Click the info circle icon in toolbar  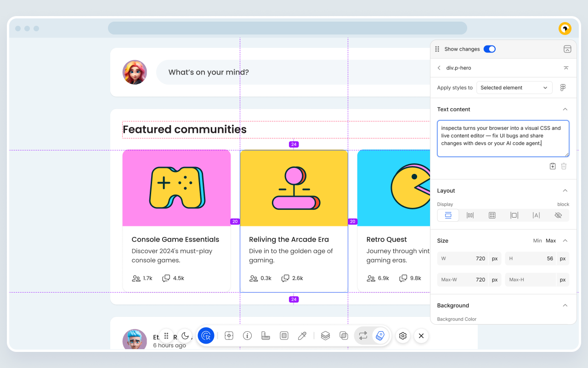247,336
